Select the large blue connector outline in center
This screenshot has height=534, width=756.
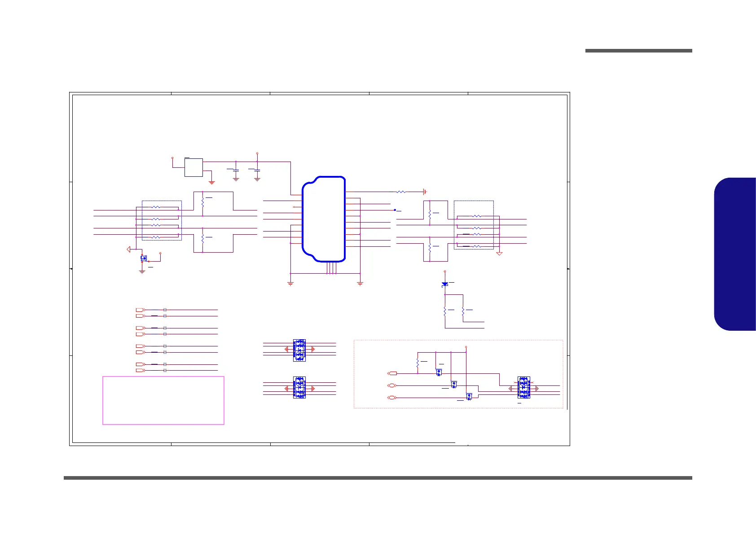pyautogui.click(x=324, y=219)
